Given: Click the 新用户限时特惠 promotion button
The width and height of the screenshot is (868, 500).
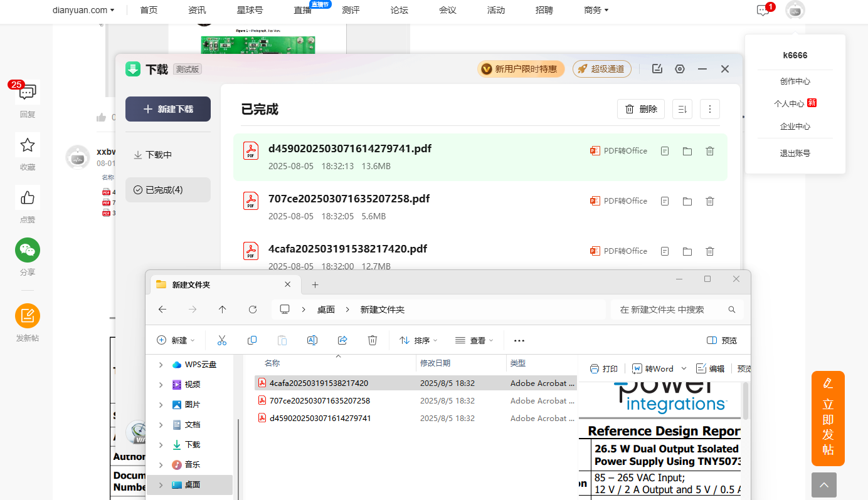Looking at the screenshot, I should coord(521,69).
